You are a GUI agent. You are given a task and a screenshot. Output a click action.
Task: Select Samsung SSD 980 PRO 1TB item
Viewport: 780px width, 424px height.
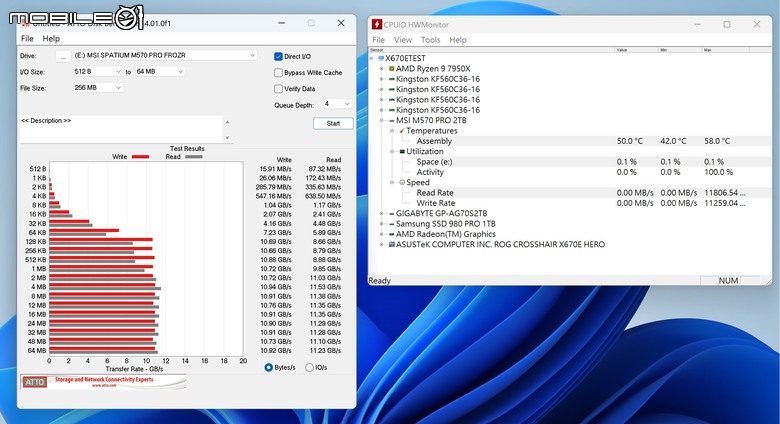click(445, 224)
